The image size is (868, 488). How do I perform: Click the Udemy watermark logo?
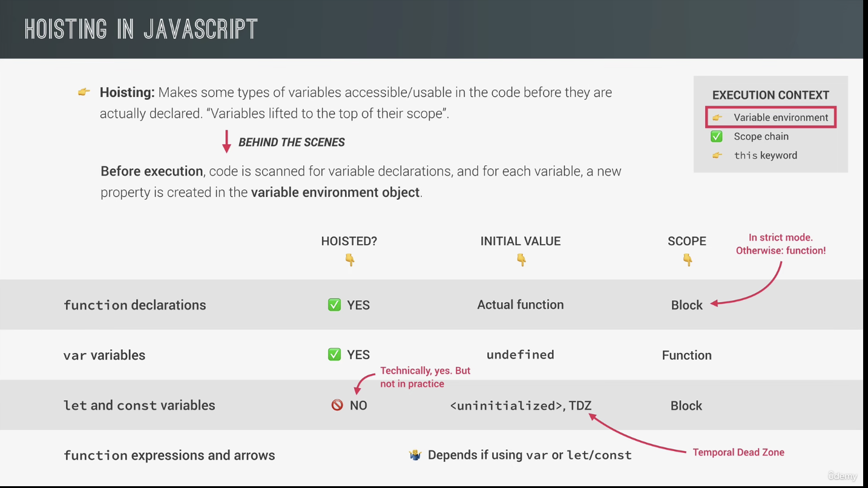(x=843, y=476)
